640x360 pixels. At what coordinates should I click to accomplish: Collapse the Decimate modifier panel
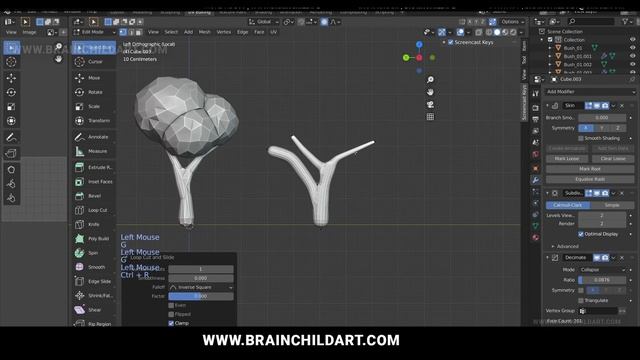[x=548, y=258]
